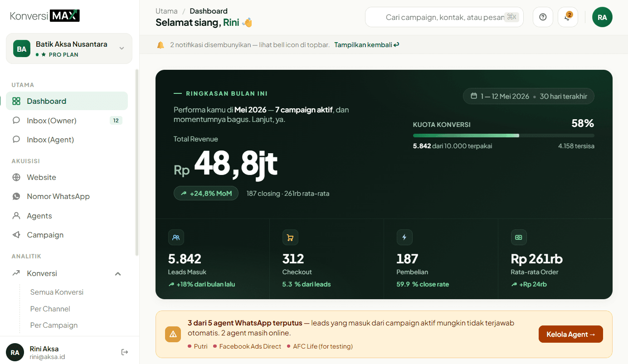Click the 59.9 % close rate text
The image size is (628, 364).
pos(423,284)
